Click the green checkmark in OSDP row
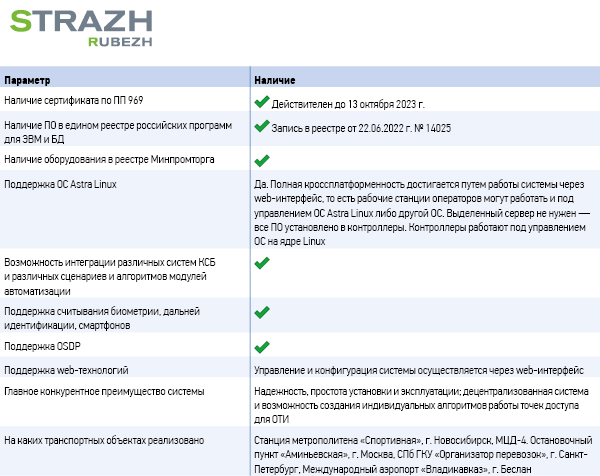 [x=262, y=347]
